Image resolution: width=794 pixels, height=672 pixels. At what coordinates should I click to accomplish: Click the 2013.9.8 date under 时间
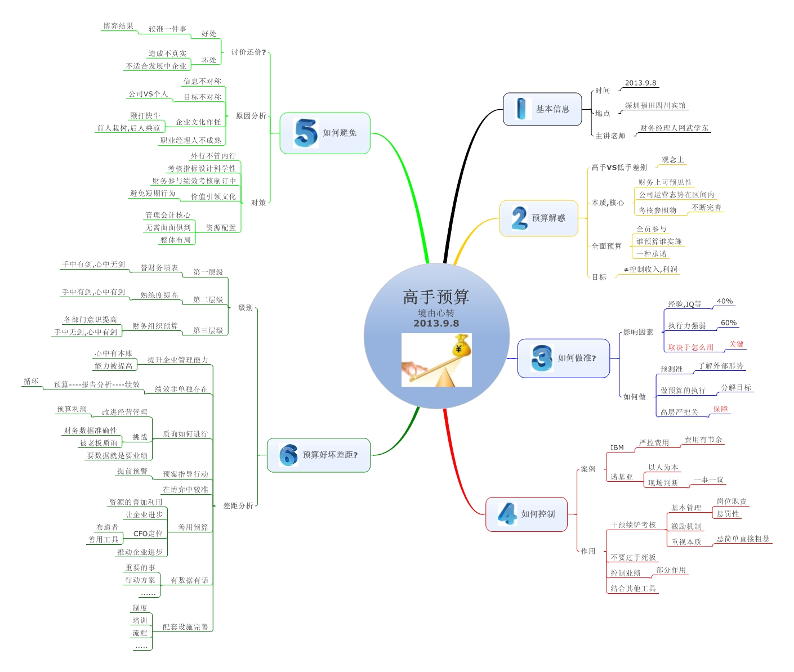pos(640,83)
